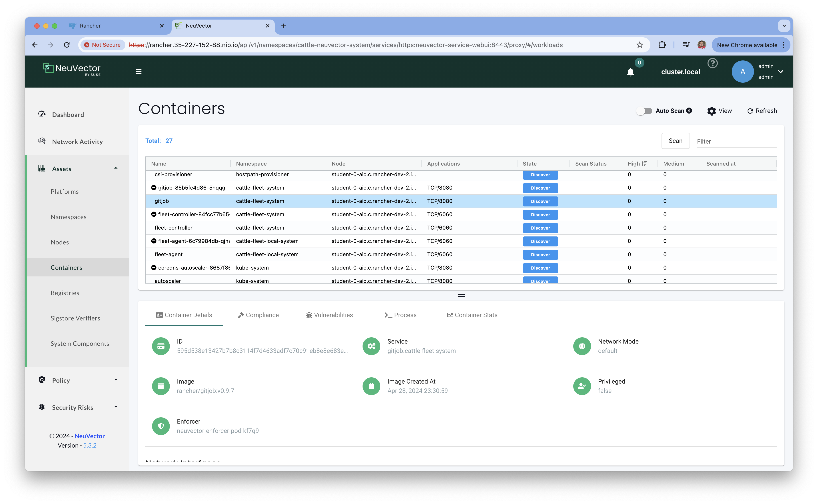The height and width of the screenshot is (504, 818).
Task: Bookmark page with star icon
Action: click(639, 45)
